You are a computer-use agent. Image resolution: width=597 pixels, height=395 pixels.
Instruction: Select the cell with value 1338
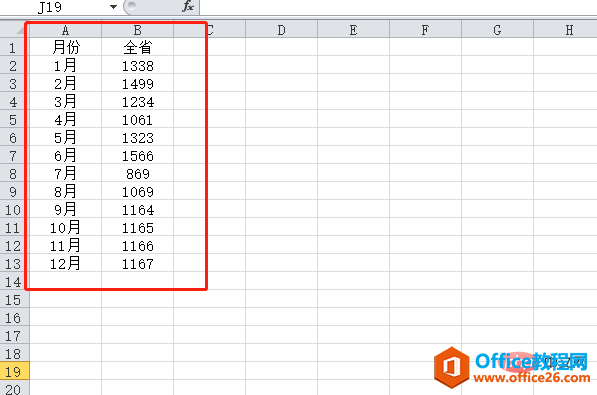click(137, 66)
